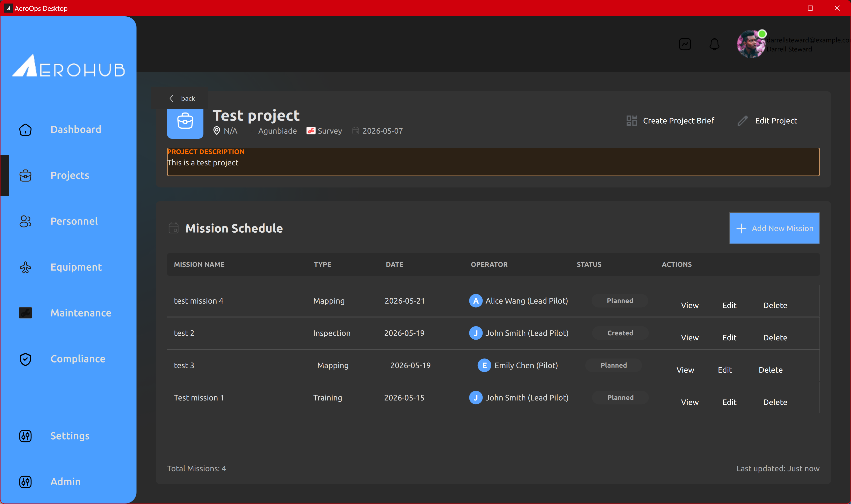Open the Compliance section

[x=78, y=359]
